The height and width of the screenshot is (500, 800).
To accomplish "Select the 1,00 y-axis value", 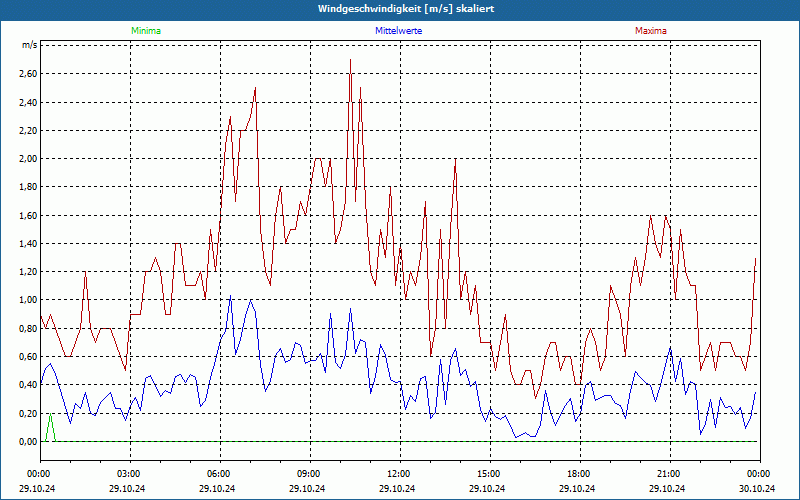I will 28,300.
